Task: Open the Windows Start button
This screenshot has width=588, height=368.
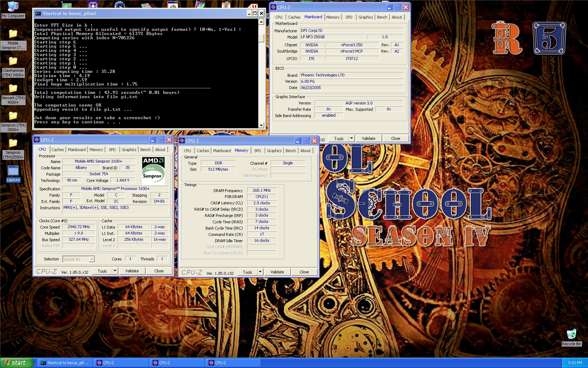Action: (x=16, y=363)
